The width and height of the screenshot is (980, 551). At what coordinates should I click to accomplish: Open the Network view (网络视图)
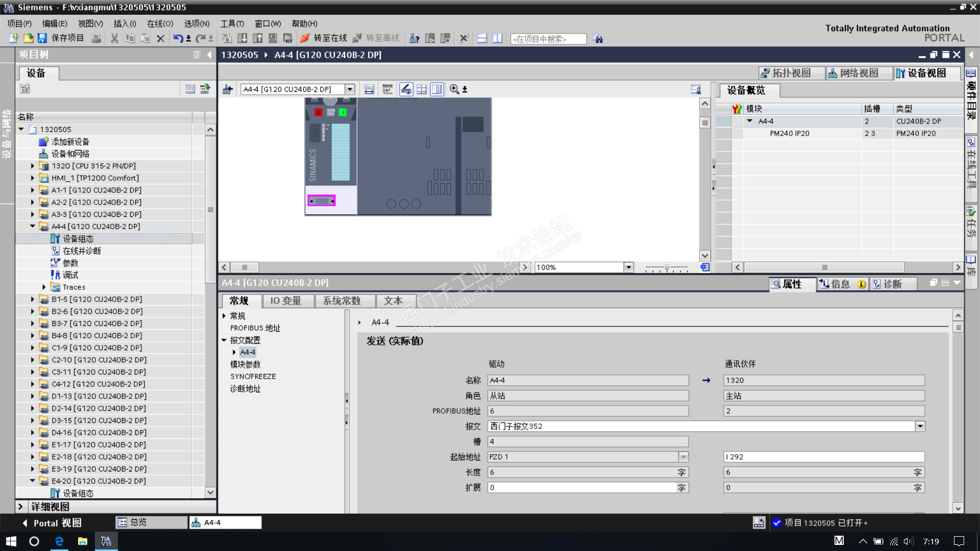pos(859,73)
